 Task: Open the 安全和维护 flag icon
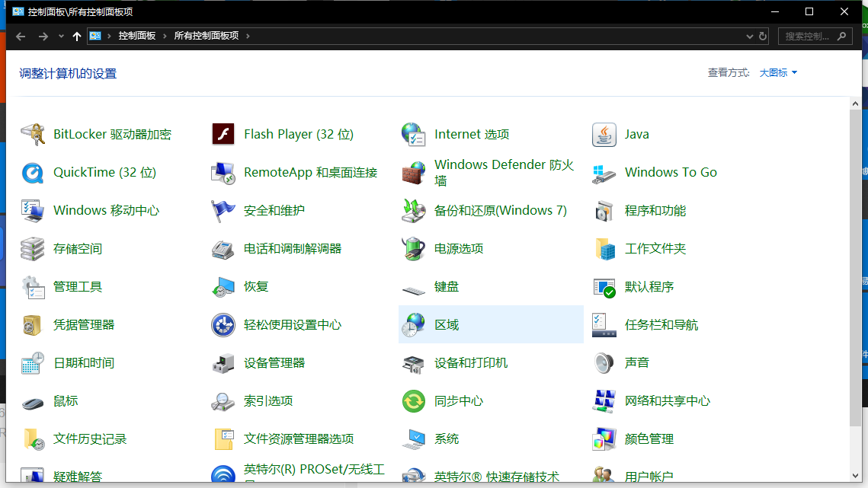tap(223, 211)
